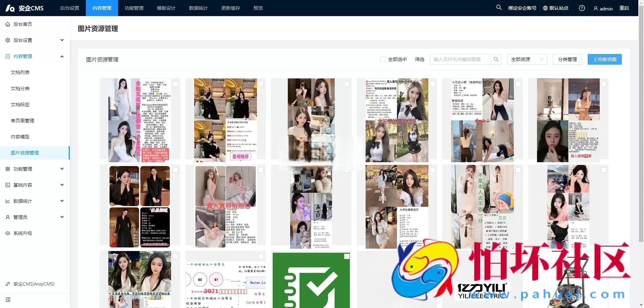Image resolution: width=644 pixels, height=308 pixels.
Task: Switch to the 模板设计 menu
Action: [x=166, y=8]
